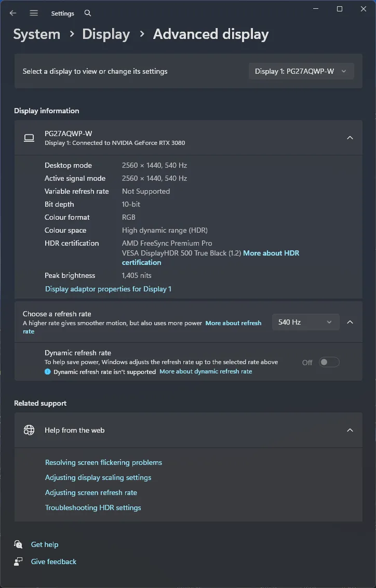The image size is (376, 588).
Task: Click the back arrow icon
Action: point(13,13)
